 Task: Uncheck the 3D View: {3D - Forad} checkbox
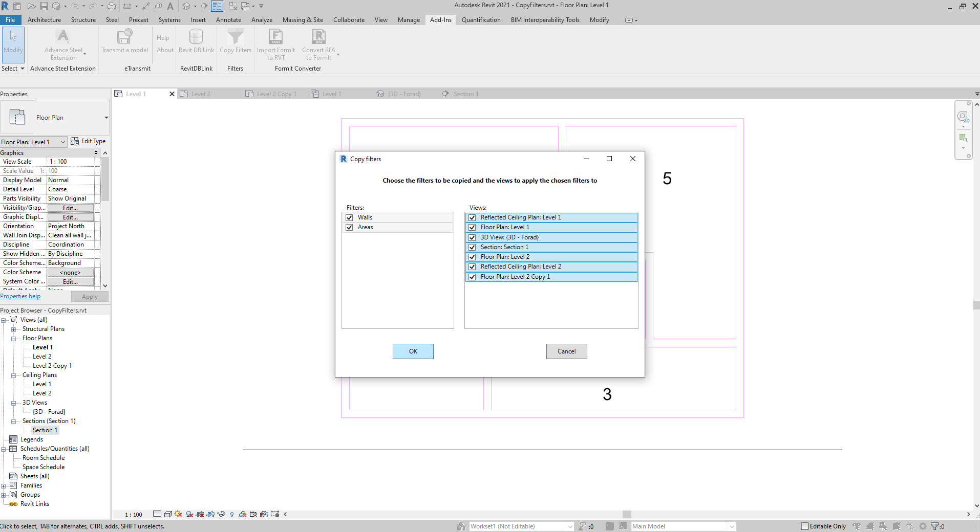tap(472, 237)
